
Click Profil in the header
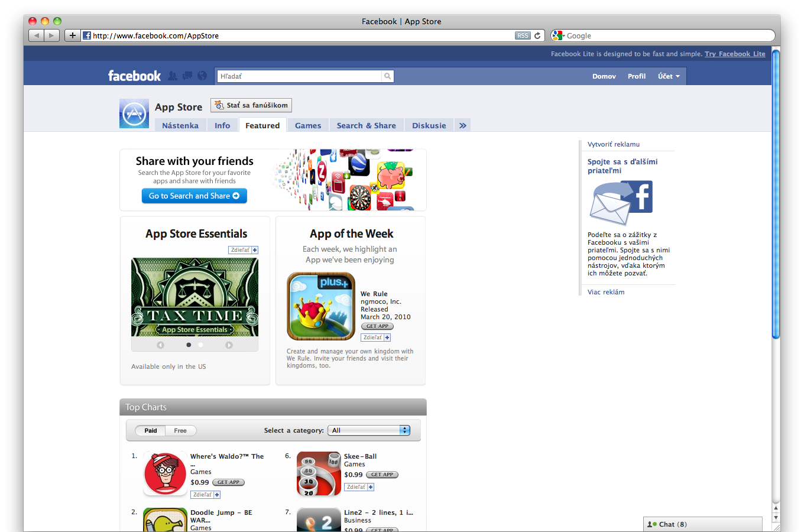click(637, 76)
